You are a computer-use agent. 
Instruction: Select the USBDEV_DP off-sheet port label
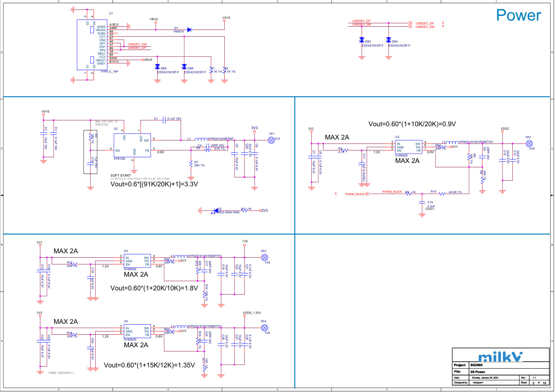(x=425, y=23)
